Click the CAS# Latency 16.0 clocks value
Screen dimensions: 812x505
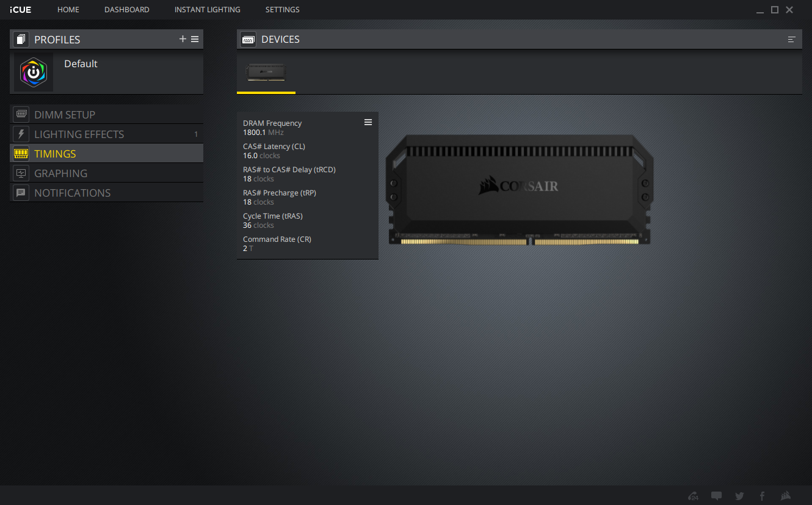coord(261,155)
